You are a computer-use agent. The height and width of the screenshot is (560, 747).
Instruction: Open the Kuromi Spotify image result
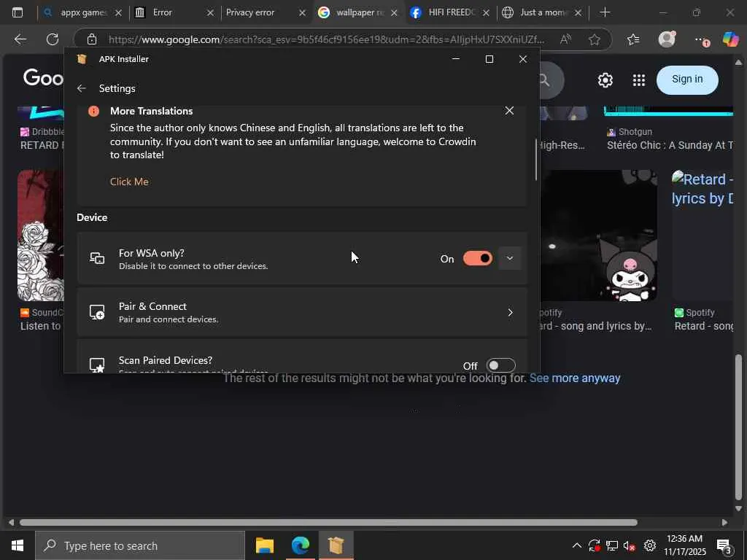599,236
